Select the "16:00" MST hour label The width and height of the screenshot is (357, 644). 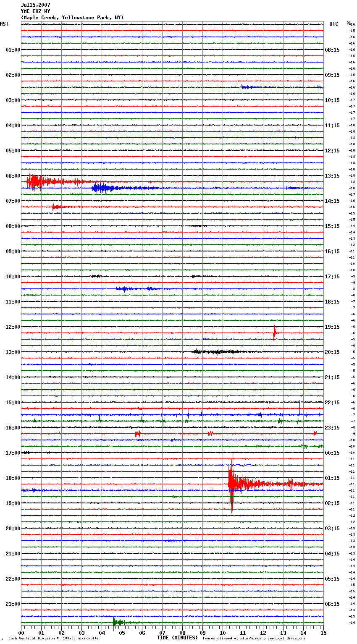pos(13,428)
